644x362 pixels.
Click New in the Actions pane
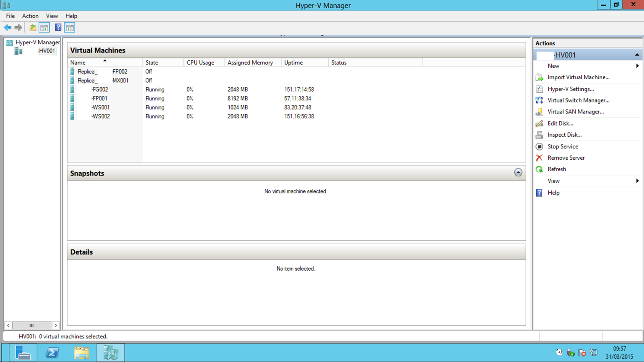click(x=553, y=66)
